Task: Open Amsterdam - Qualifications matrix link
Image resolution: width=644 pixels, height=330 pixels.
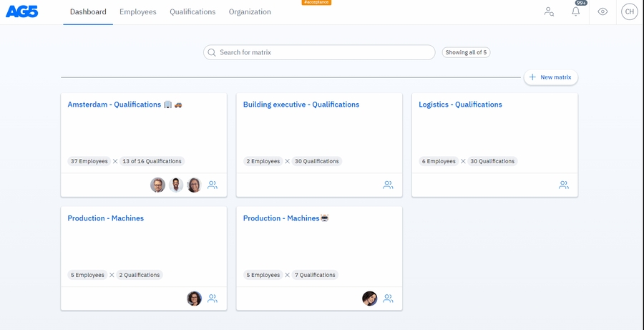Action: (114, 105)
